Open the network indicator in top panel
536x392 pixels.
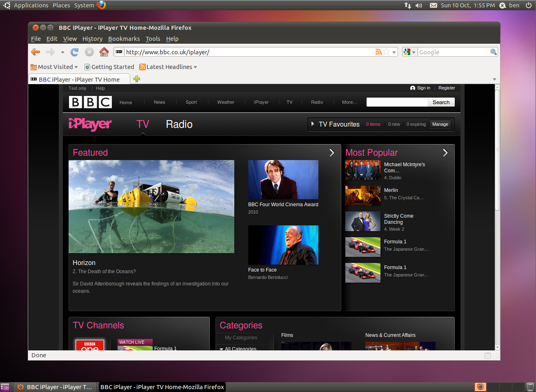(408, 5)
